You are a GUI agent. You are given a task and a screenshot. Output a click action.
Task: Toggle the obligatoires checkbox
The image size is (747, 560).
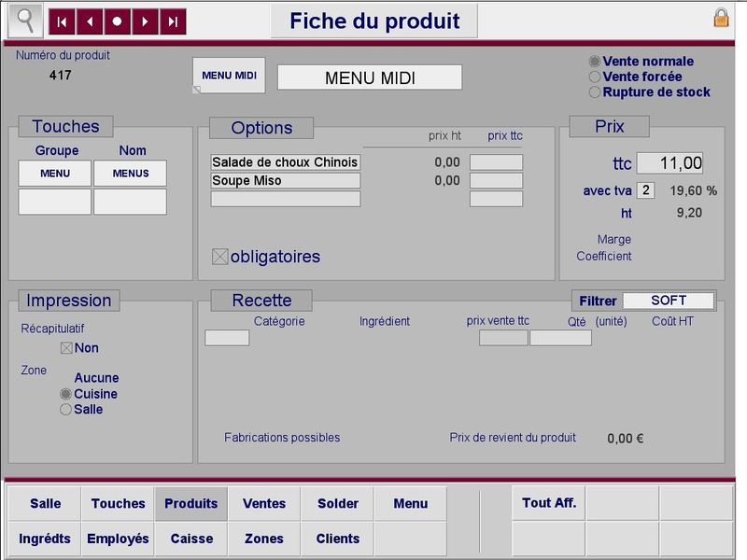tap(220, 257)
